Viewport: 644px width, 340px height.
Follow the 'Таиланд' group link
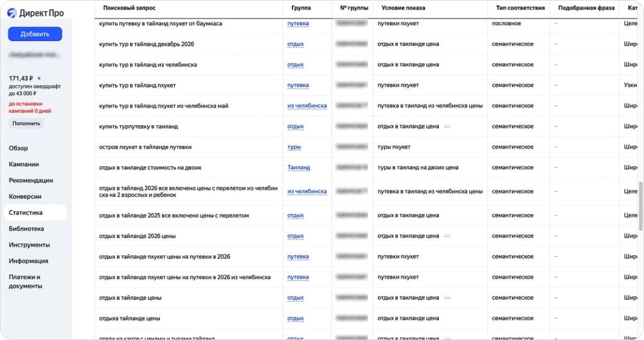(299, 167)
